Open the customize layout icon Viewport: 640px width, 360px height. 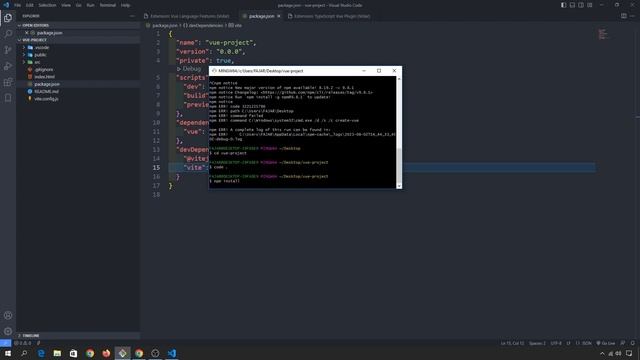(590, 5)
